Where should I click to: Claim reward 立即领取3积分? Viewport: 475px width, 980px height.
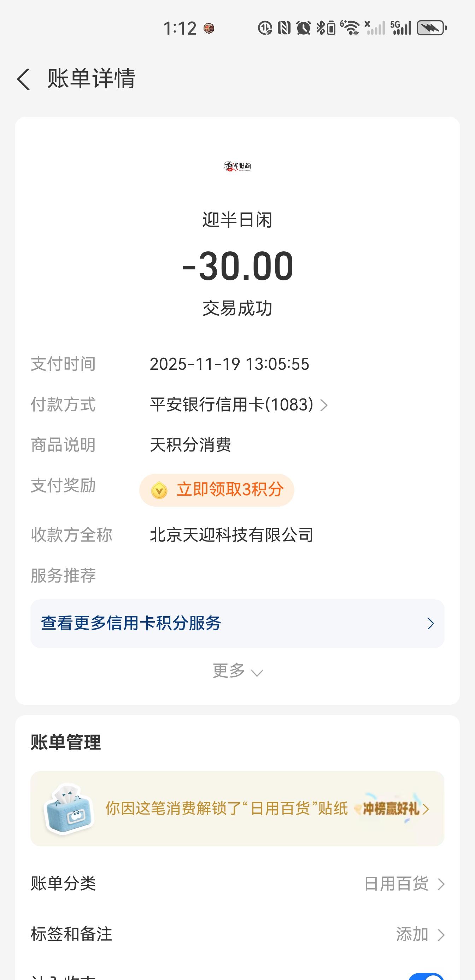point(217,490)
